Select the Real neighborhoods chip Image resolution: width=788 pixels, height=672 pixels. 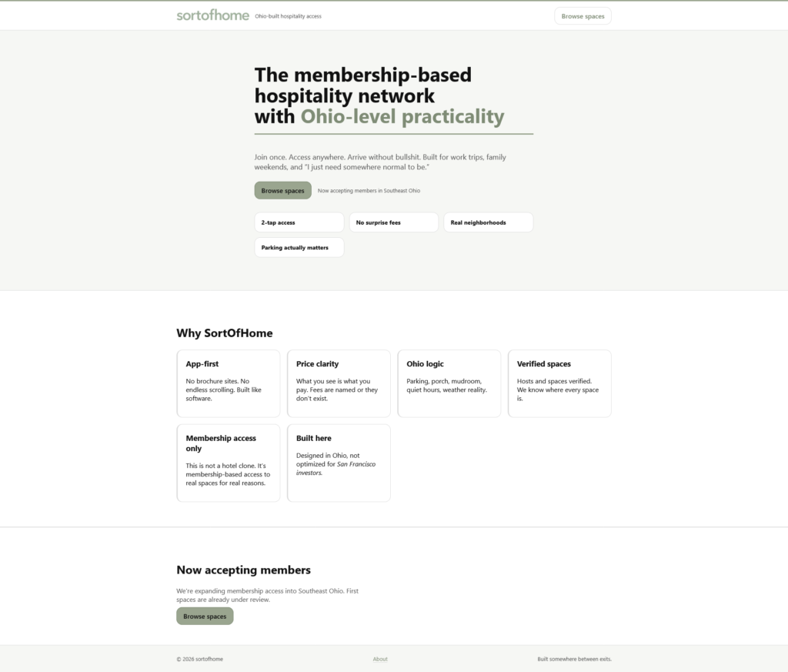488,222
